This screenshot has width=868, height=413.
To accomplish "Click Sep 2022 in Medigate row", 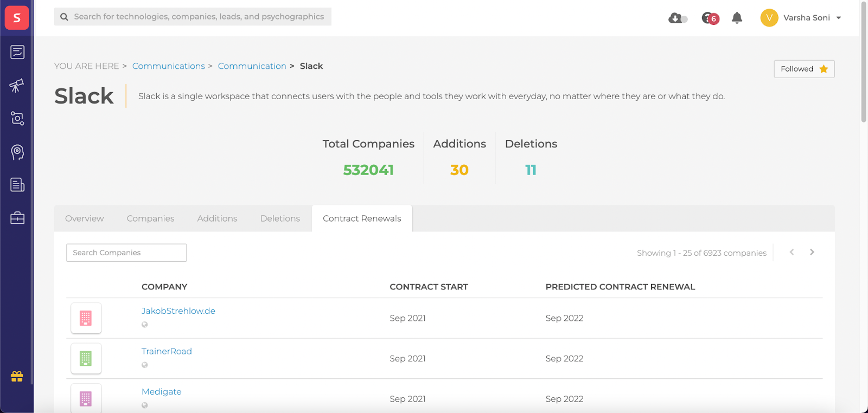I will tap(564, 399).
